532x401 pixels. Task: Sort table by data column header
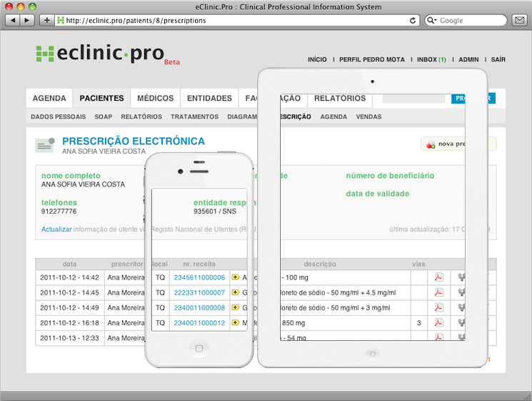point(69,264)
